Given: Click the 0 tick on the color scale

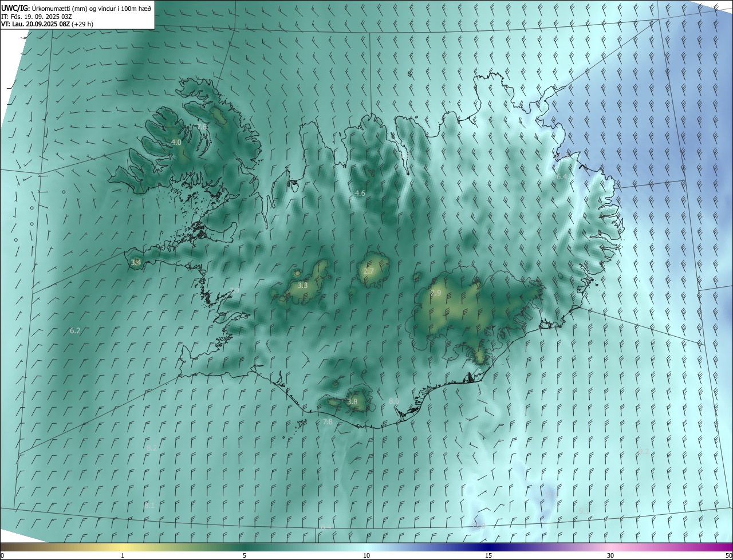Looking at the screenshot, I should click(2, 555).
